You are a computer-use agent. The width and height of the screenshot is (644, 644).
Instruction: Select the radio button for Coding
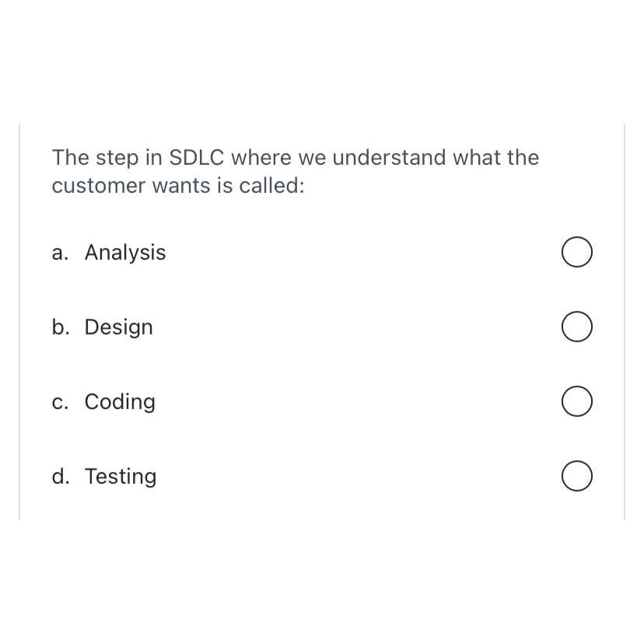coord(576,401)
